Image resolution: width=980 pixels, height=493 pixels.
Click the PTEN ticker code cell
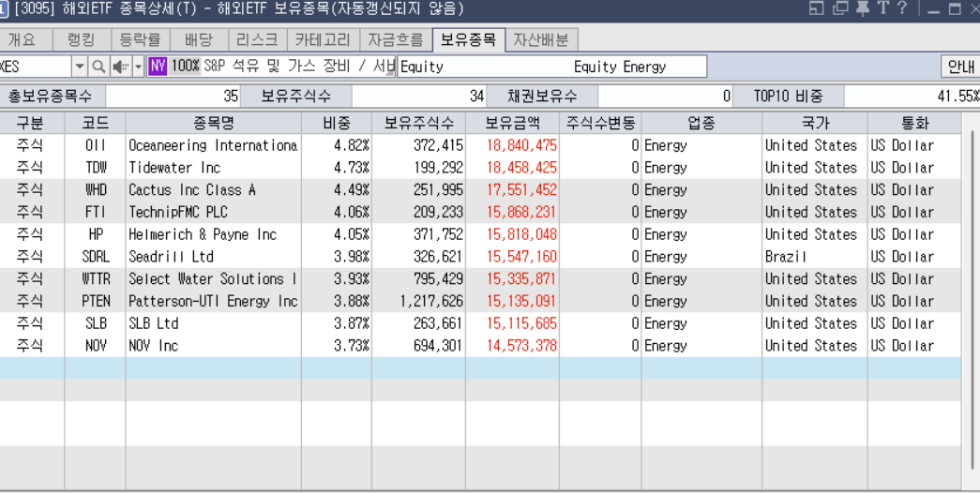pyautogui.click(x=95, y=302)
